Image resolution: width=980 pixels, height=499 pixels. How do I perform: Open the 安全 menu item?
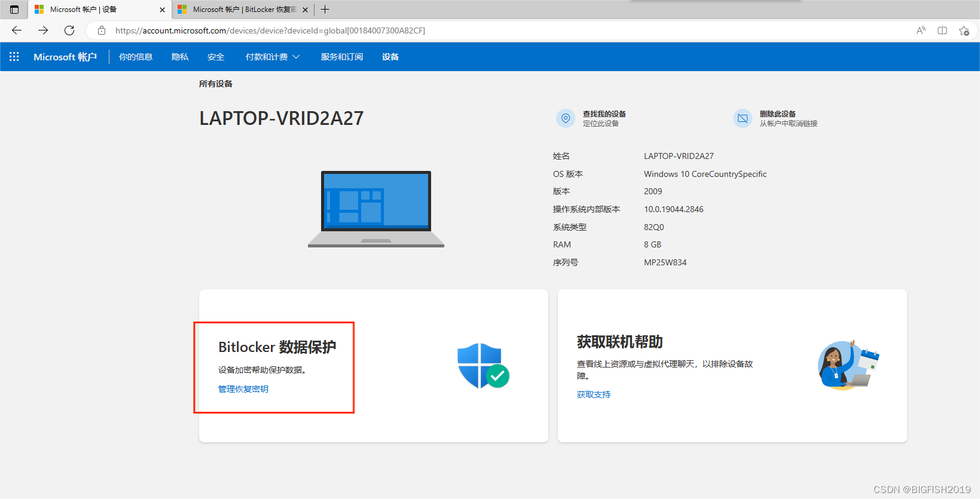(x=216, y=57)
